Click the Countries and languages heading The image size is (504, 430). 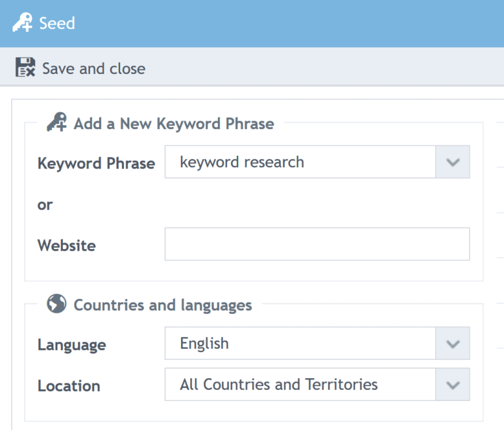(163, 305)
